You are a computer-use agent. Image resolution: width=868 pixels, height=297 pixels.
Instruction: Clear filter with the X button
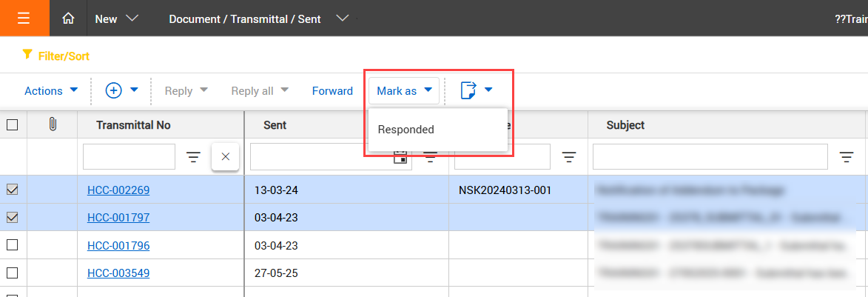click(x=226, y=157)
